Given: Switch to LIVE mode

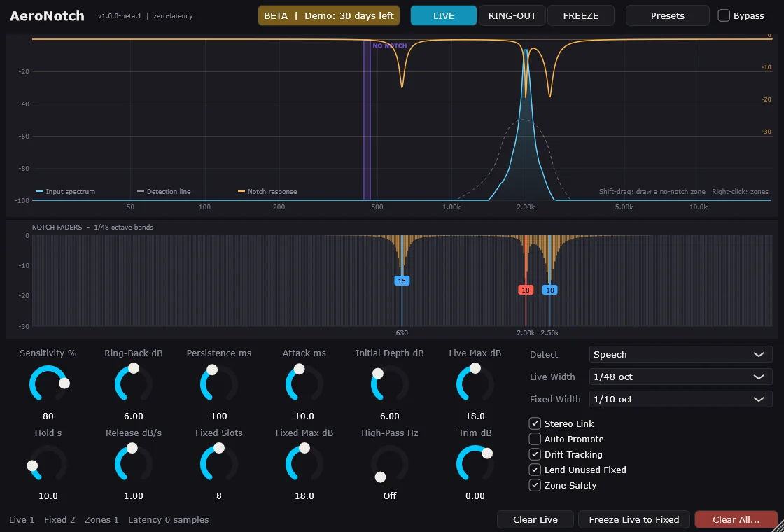Looking at the screenshot, I should pyautogui.click(x=444, y=15).
